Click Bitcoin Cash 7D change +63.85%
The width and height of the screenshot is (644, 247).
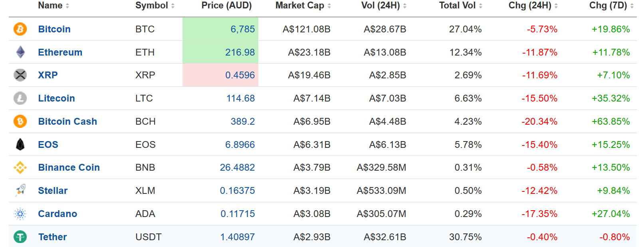[610, 122]
